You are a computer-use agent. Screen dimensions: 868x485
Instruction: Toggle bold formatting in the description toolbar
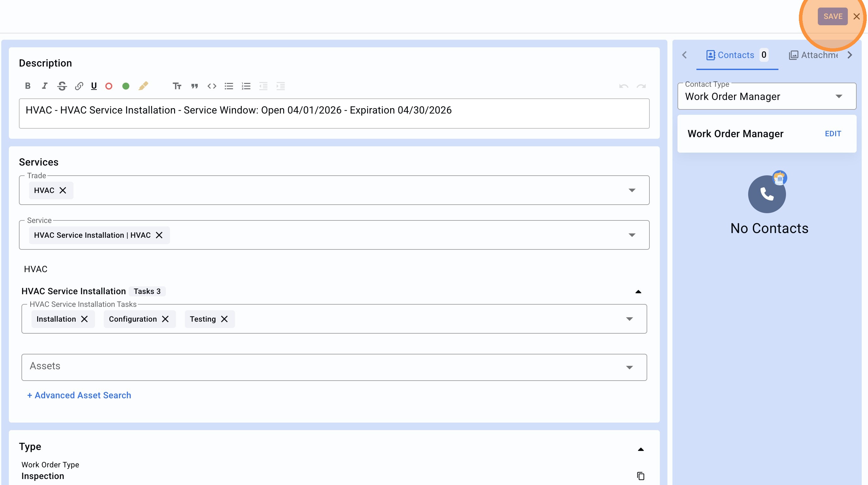click(x=28, y=86)
